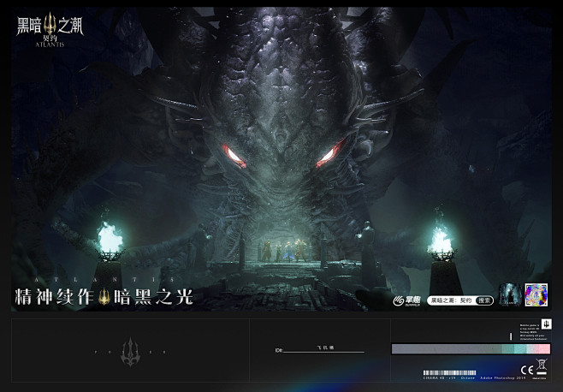
Task: Open the game app icon thumbnail
Action: pyautogui.click(x=510, y=294)
